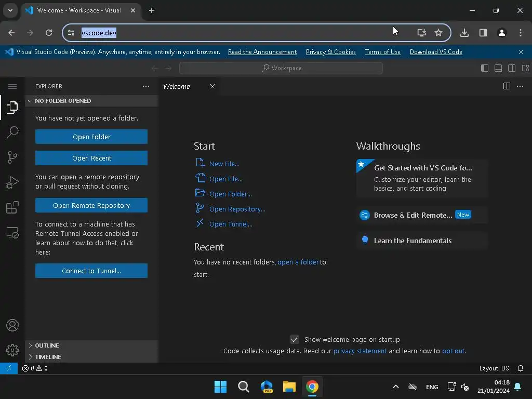Open the Explorer view in activity bar
The width and height of the screenshot is (532, 399).
(12, 108)
